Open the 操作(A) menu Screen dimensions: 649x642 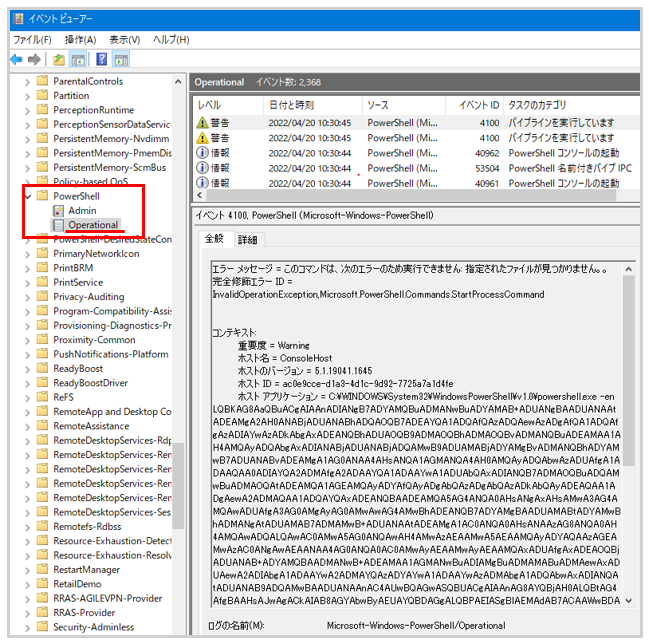[80, 40]
